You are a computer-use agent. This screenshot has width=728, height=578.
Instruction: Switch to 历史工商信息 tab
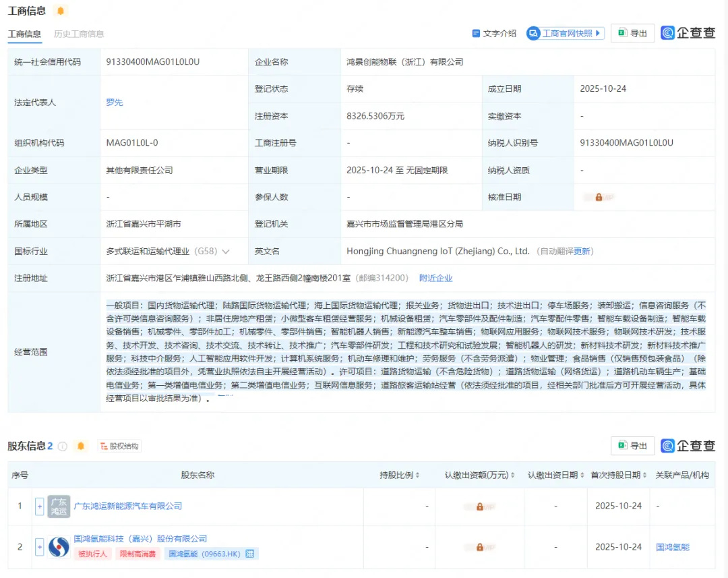point(79,34)
